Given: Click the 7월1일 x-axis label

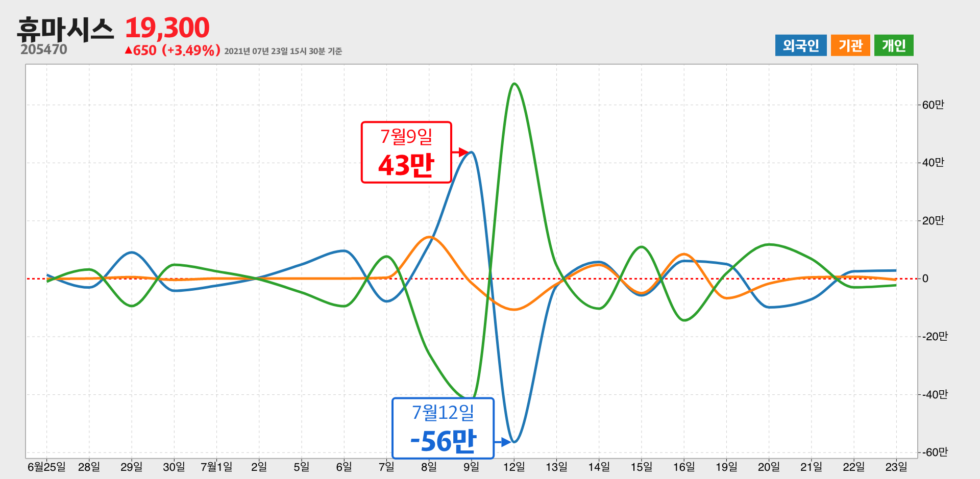Looking at the screenshot, I should pyautogui.click(x=216, y=467).
